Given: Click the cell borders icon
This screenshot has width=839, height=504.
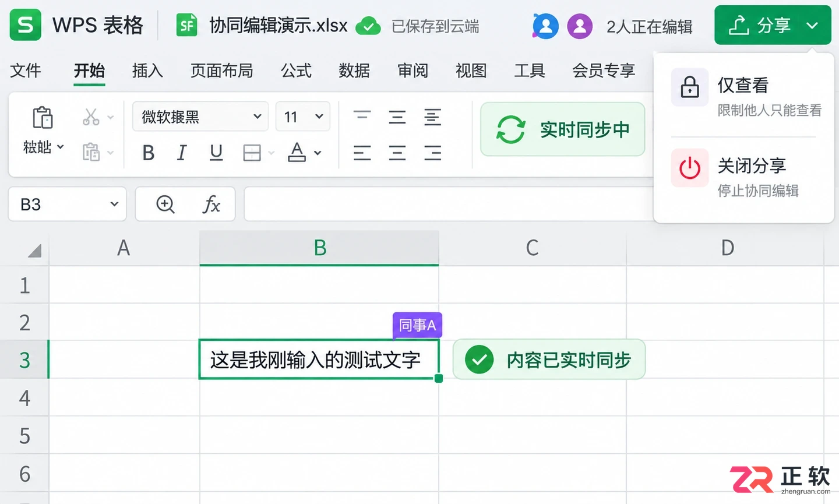Looking at the screenshot, I should coord(252,153).
